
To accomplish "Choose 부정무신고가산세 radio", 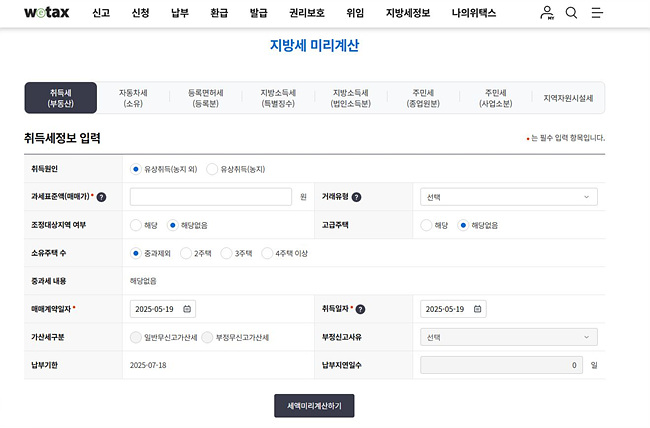I will point(207,338).
